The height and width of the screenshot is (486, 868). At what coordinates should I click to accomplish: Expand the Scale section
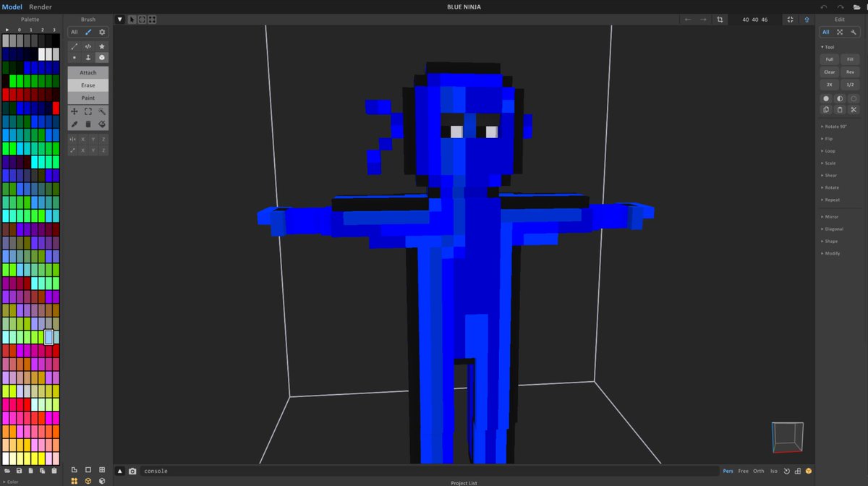tap(829, 163)
